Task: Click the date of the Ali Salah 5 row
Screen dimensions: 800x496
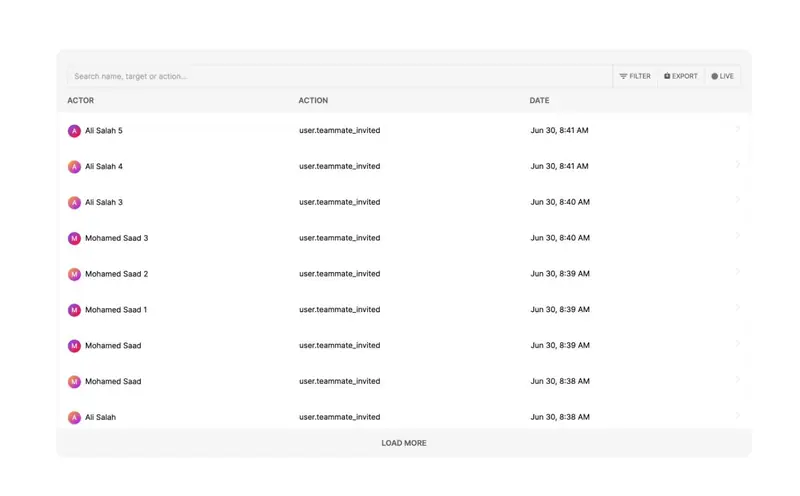Action: pyautogui.click(x=559, y=131)
